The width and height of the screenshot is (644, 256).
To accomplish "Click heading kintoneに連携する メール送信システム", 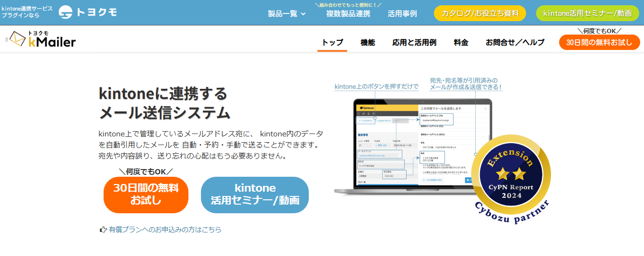I will (x=164, y=103).
